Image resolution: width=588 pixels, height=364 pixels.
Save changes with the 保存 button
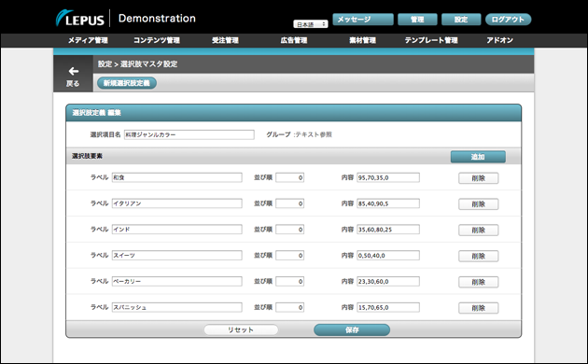pyautogui.click(x=352, y=329)
